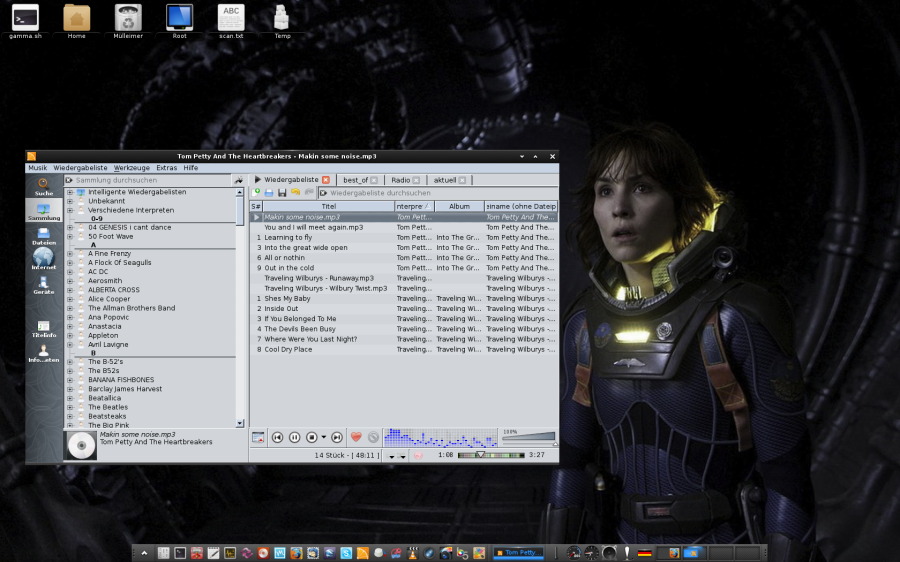The width and height of the screenshot is (900, 562).
Task: Undo the last playlist change
Action: click(295, 193)
